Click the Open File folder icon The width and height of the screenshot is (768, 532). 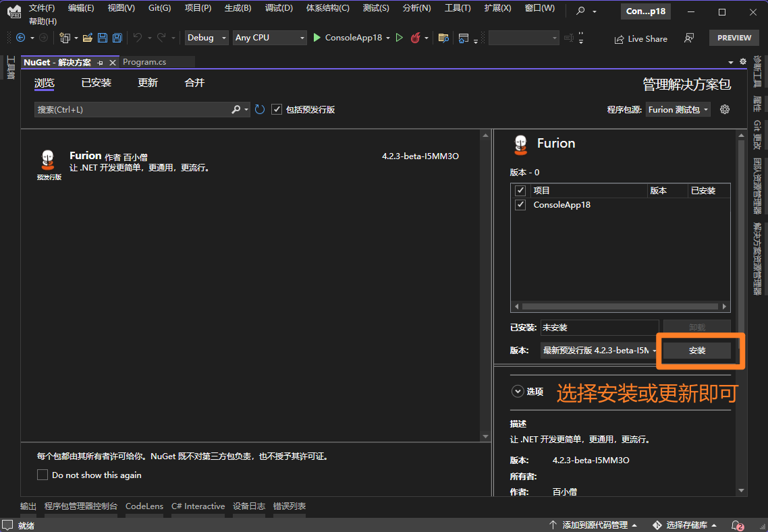click(x=88, y=38)
